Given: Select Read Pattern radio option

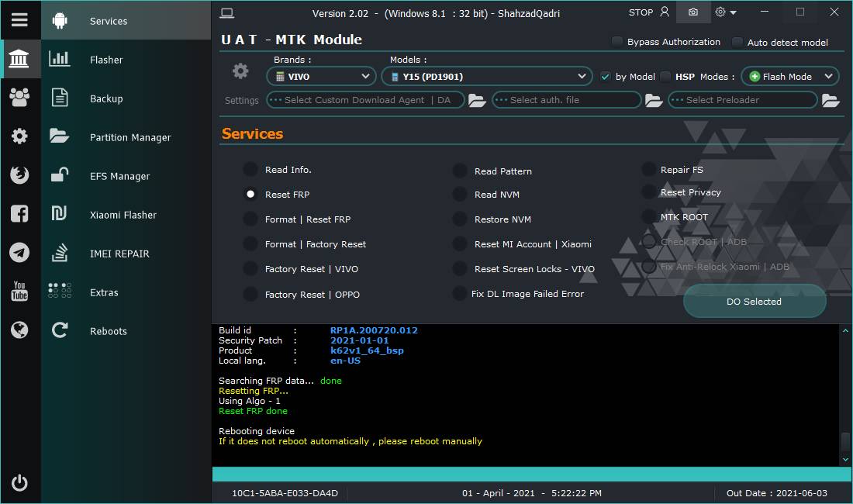Looking at the screenshot, I should point(460,171).
